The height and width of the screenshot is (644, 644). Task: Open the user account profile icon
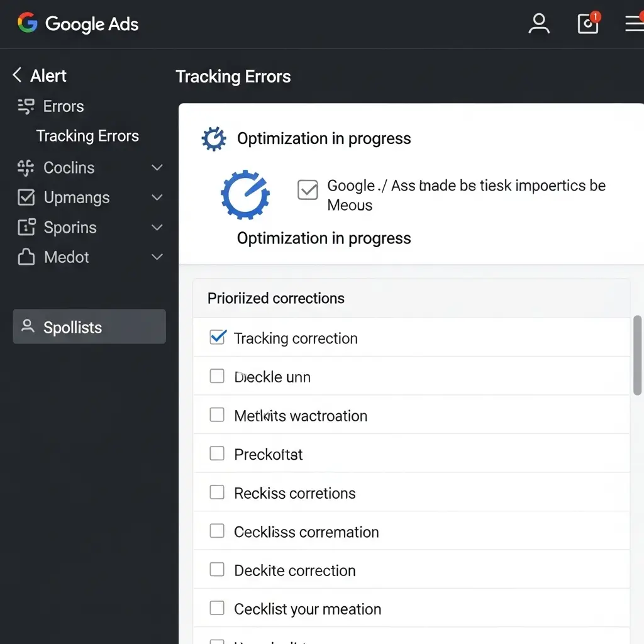click(x=539, y=23)
